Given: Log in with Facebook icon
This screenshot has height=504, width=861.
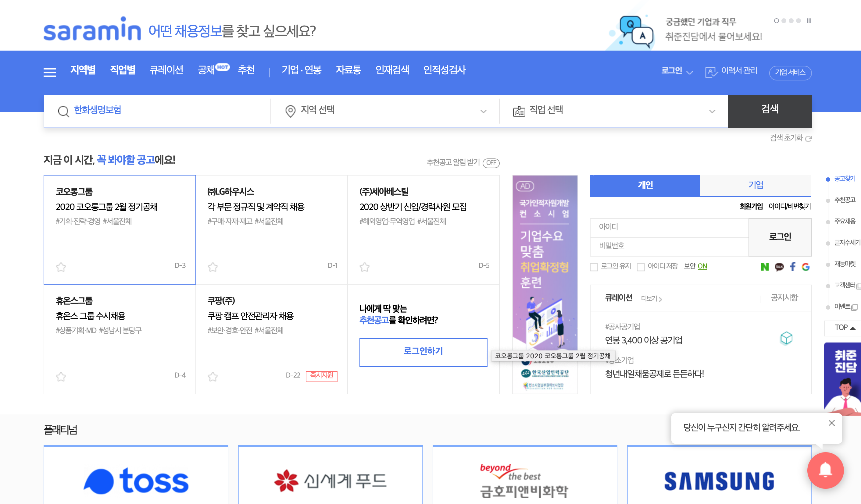Looking at the screenshot, I should click(x=793, y=267).
